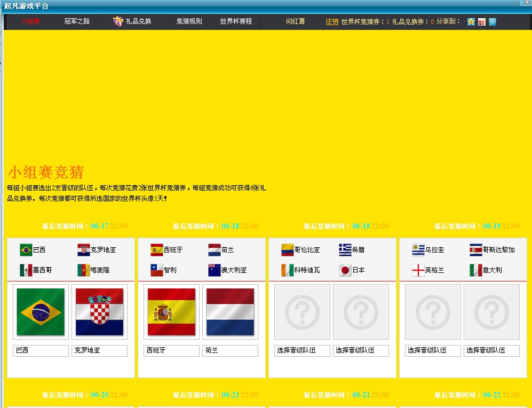532x408 pixels.
Task: Click 澳大利亚 team name
Action: pyautogui.click(x=234, y=270)
